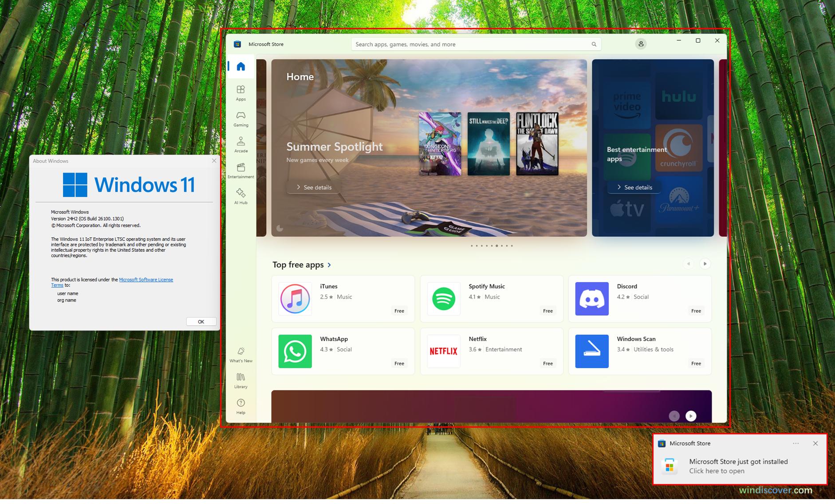Image resolution: width=835 pixels, height=504 pixels.
Task: Open notification options (three dots)
Action: click(796, 443)
